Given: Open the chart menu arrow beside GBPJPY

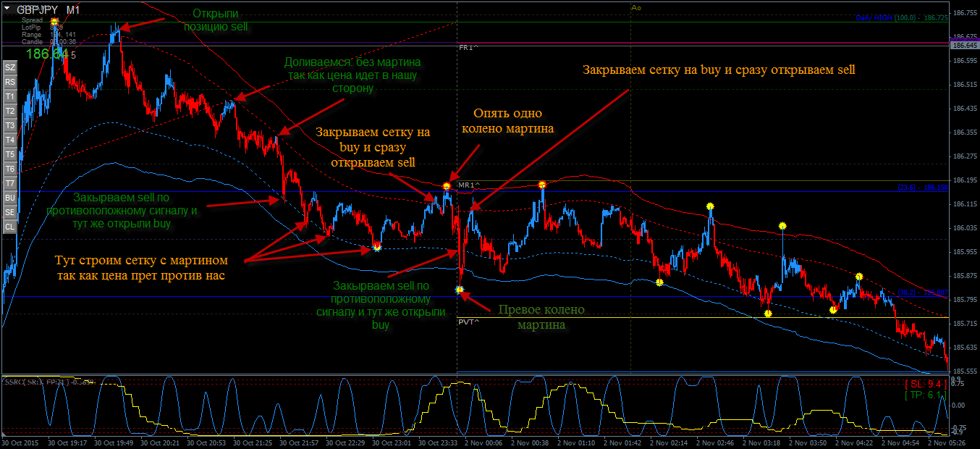Looking at the screenshot, I should (x=7, y=9).
